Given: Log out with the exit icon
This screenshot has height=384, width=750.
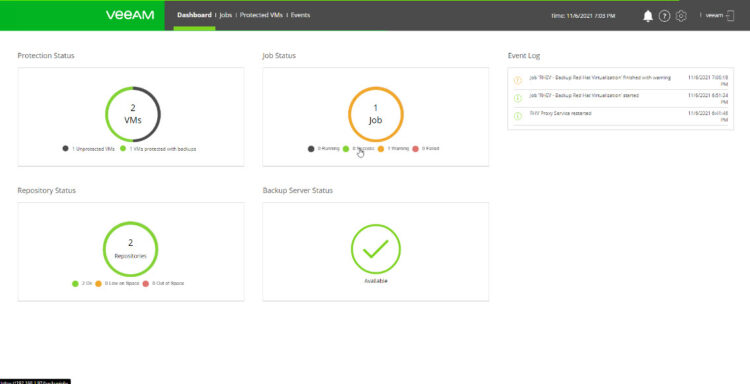Looking at the screenshot, I should 730,15.
